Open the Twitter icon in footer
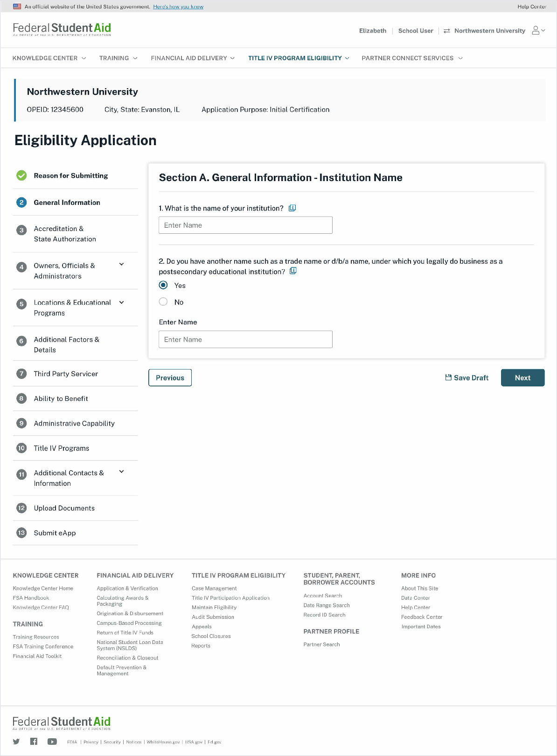Viewport: 557px width, 756px height. (x=16, y=742)
